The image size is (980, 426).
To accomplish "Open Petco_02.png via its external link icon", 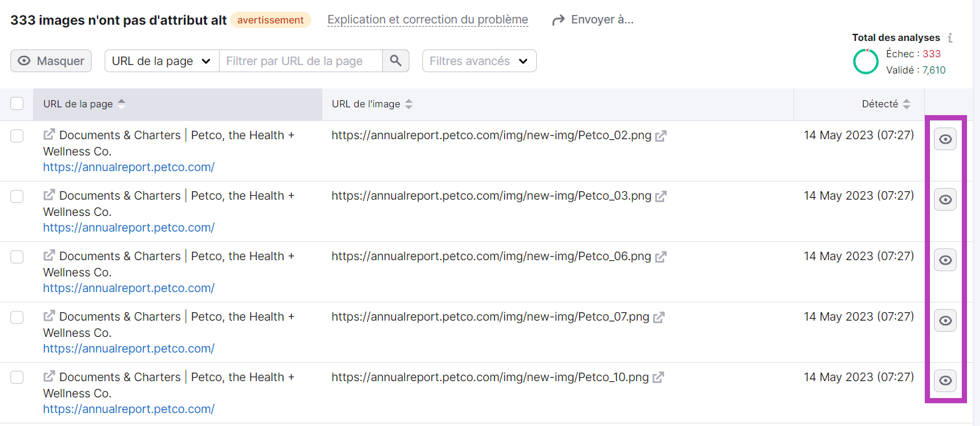I will [x=661, y=135].
